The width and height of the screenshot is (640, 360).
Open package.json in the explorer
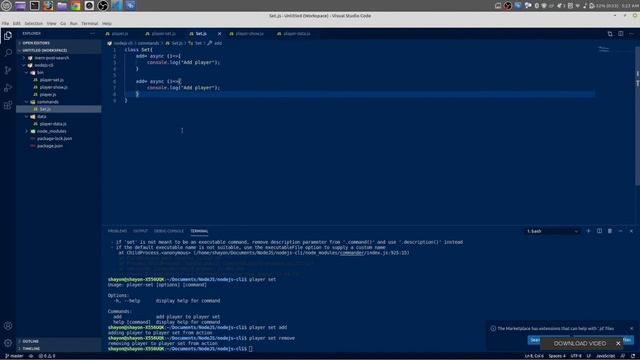pos(50,146)
